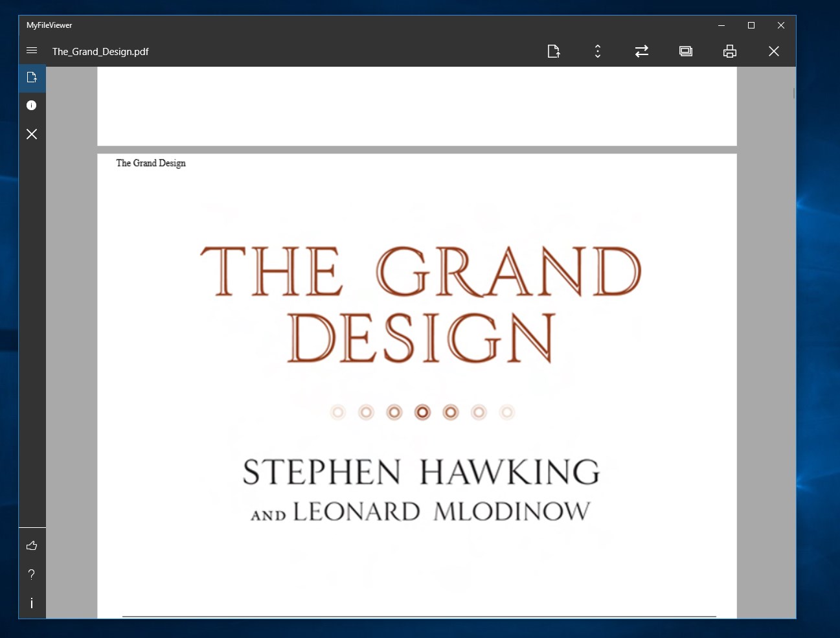Minimize the MyFileViewer window
The image size is (840, 638).
[x=721, y=25]
